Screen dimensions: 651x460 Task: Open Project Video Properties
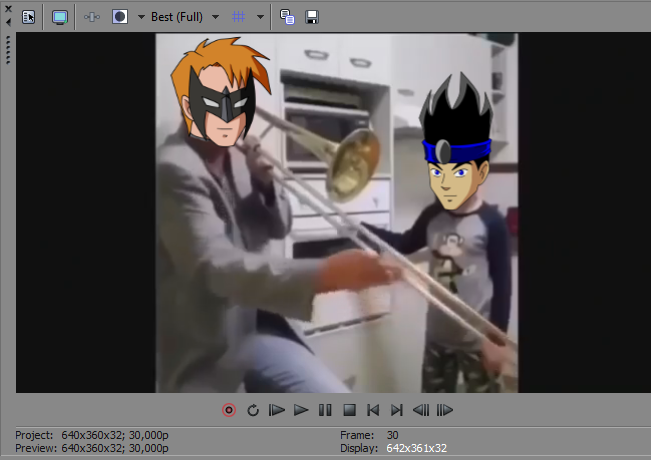tap(28, 17)
